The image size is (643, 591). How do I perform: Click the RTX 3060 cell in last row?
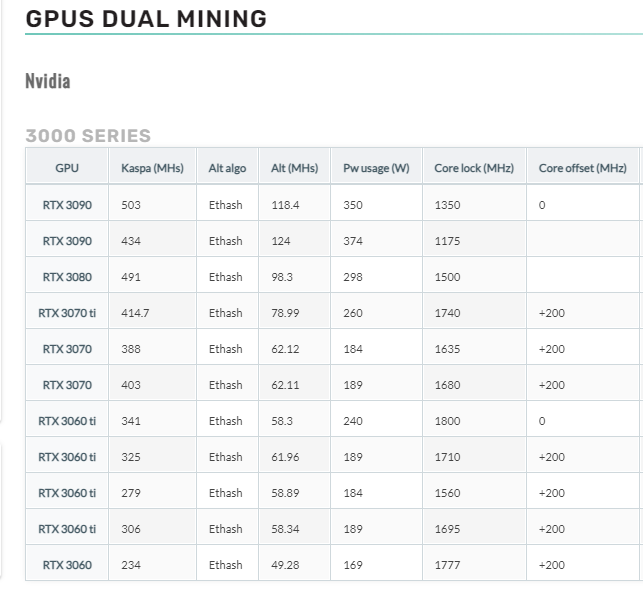66,565
